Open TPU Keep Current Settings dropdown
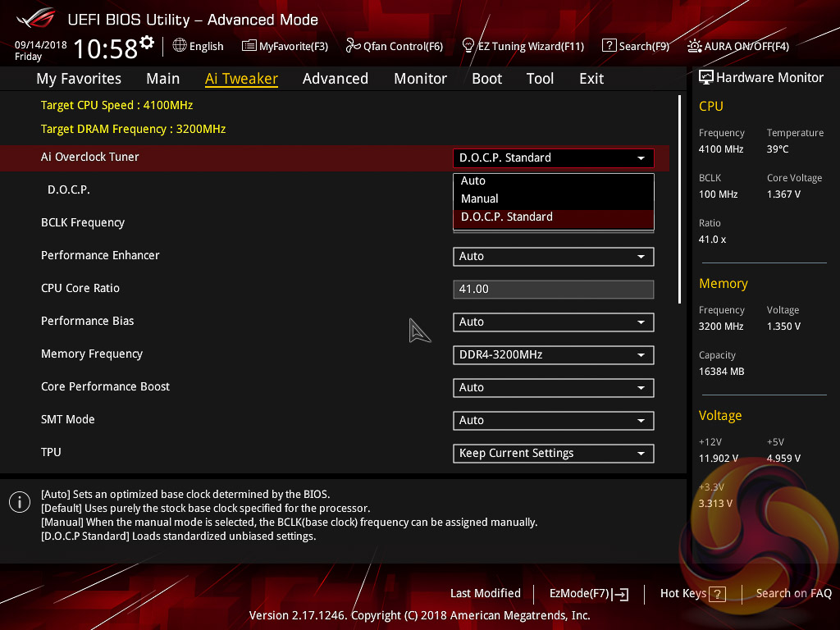The image size is (840, 630). click(554, 453)
